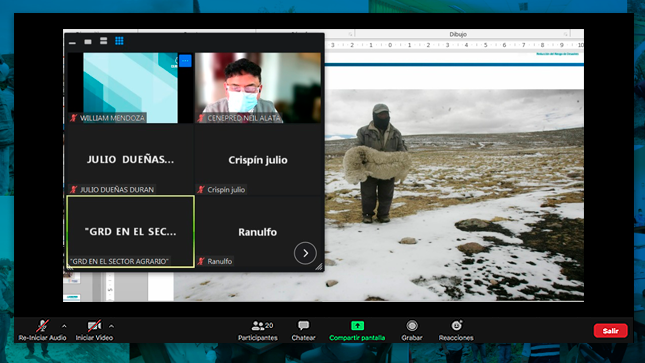
Task: Click Dibujo group label in shared ribbon
Action: [458, 34]
